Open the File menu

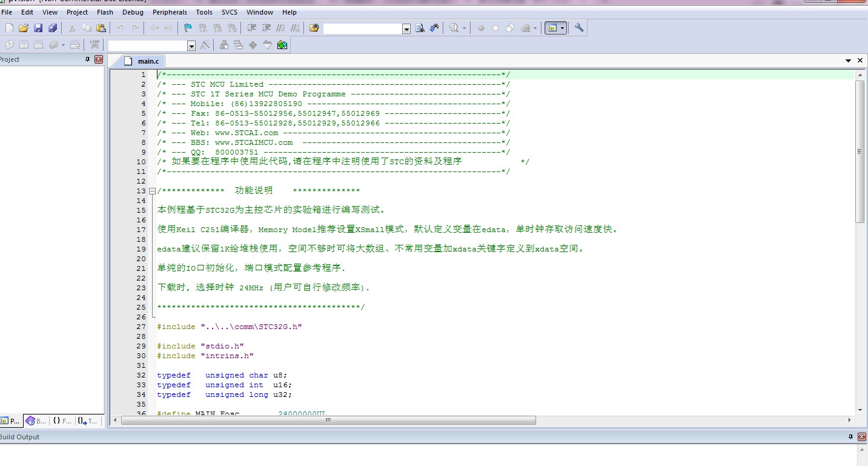coord(7,12)
